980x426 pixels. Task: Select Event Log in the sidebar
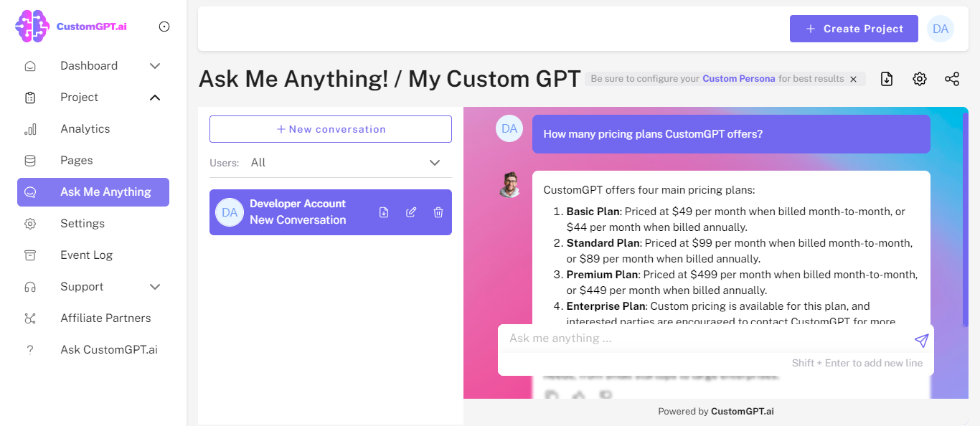[x=86, y=255]
